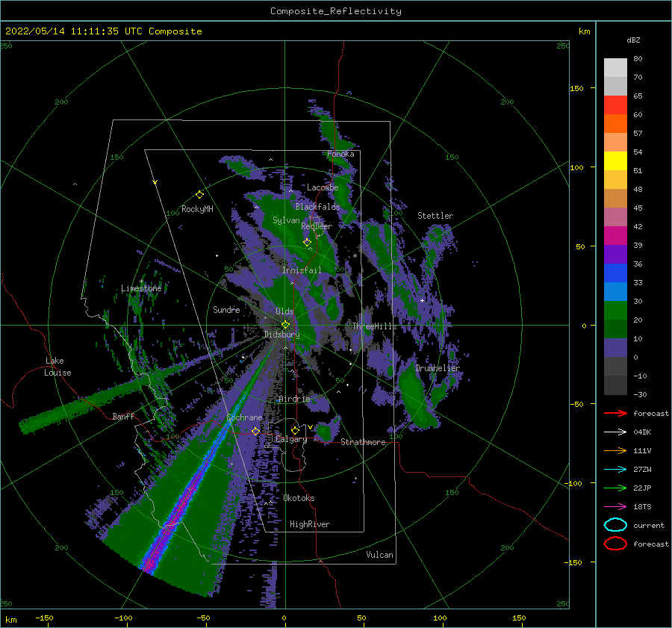Image resolution: width=672 pixels, height=628 pixels.
Task: Click the white 04DK arrow icon
Action: coord(615,432)
